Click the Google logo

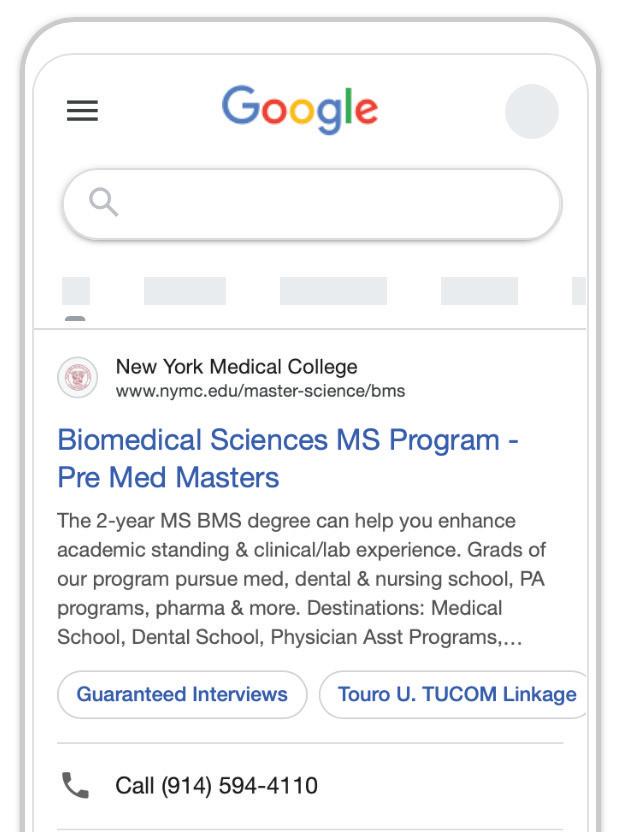[299, 109]
